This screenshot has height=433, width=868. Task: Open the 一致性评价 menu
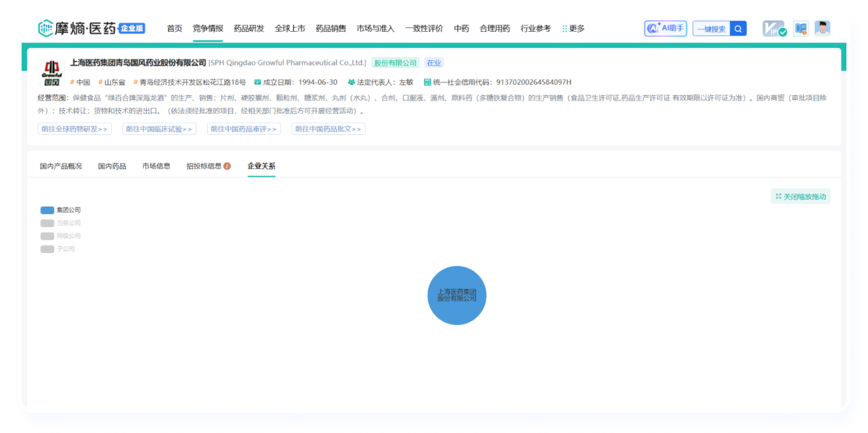424,29
